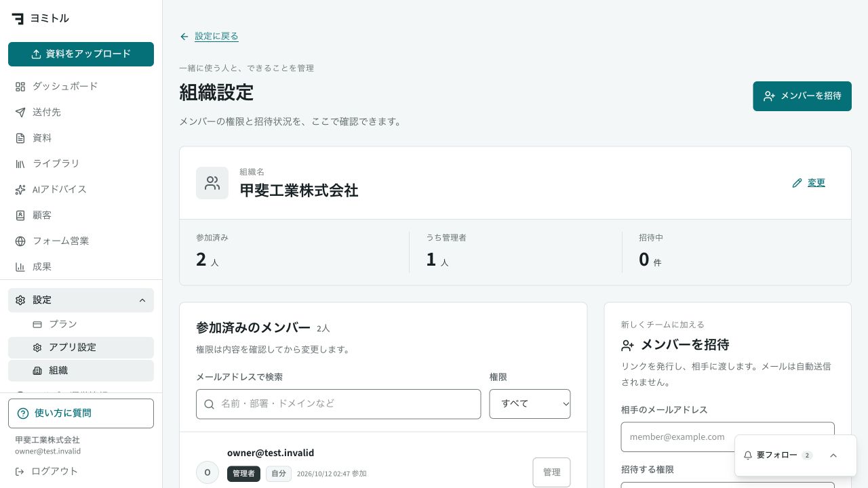
Task: Click the 管理者 role badge
Action: (243, 474)
